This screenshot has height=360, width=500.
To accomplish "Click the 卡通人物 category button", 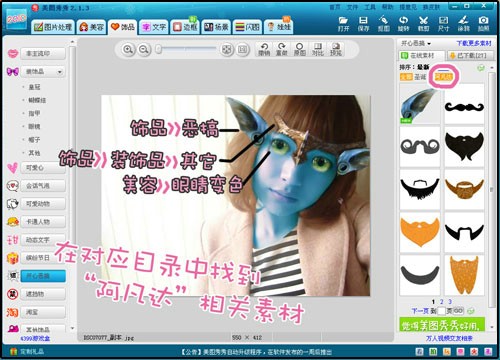I will [x=43, y=222].
